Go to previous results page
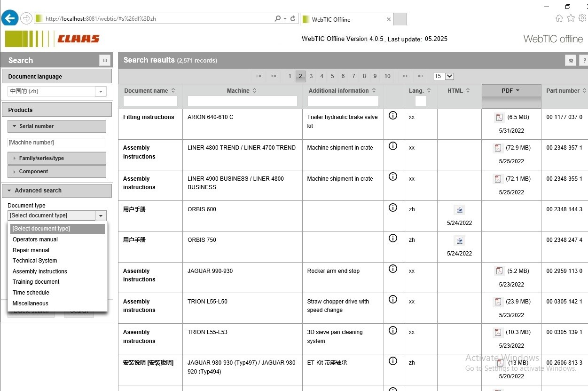588x391 pixels. click(x=273, y=76)
